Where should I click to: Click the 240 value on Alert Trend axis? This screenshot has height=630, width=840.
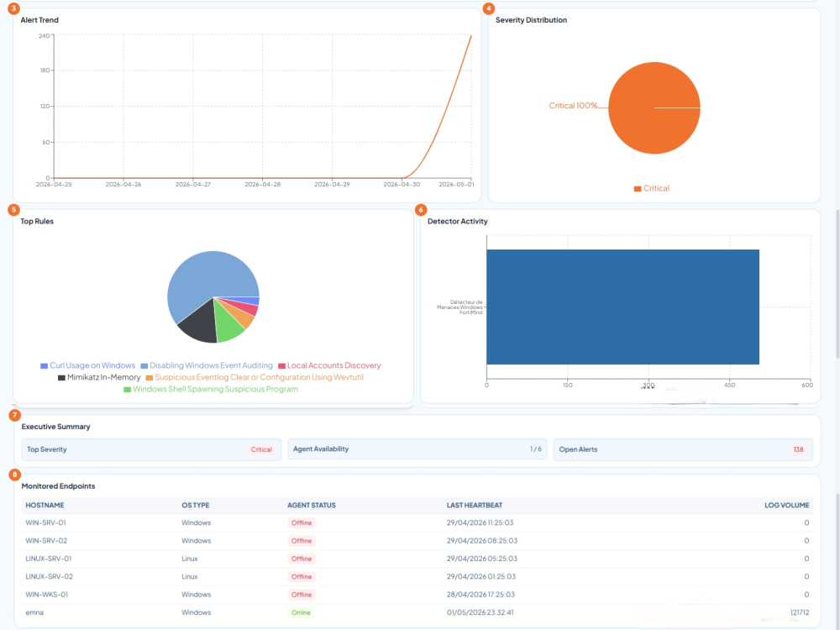44,36
